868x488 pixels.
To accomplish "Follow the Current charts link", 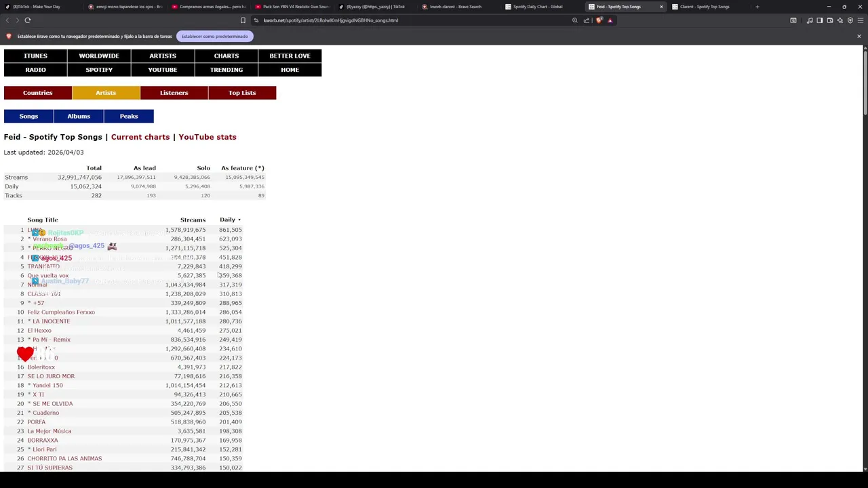I will [140, 137].
